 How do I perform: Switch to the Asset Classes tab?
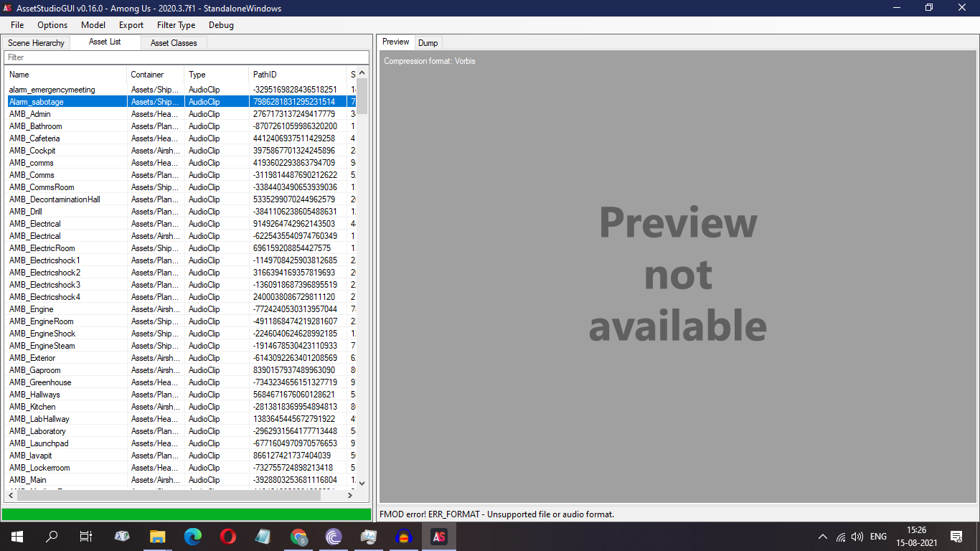tap(173, 42)
